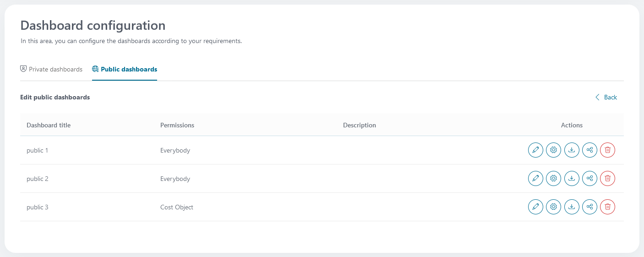This screenshot has width=644, height=257.
Task: Select the public 1 title cell
Action: click(x=38, y=150)
